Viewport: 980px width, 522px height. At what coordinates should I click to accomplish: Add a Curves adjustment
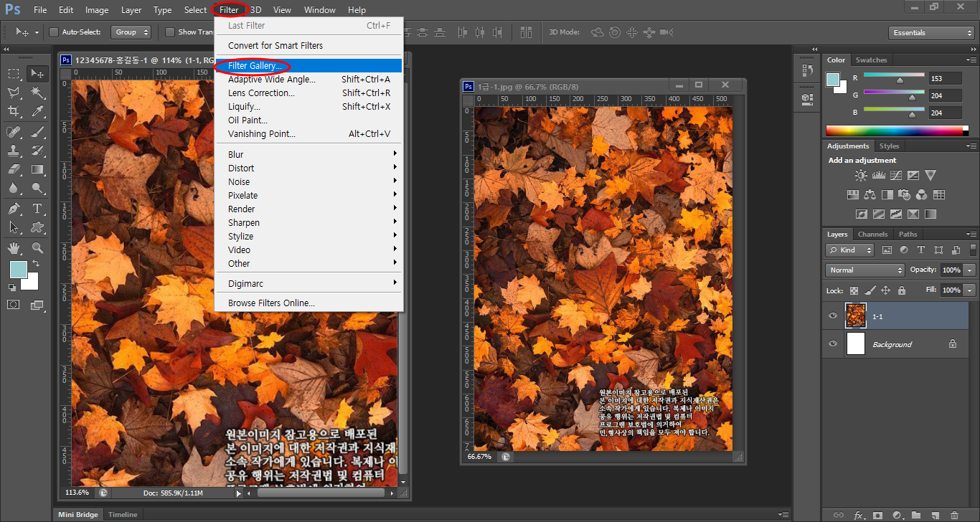[896, 175]
